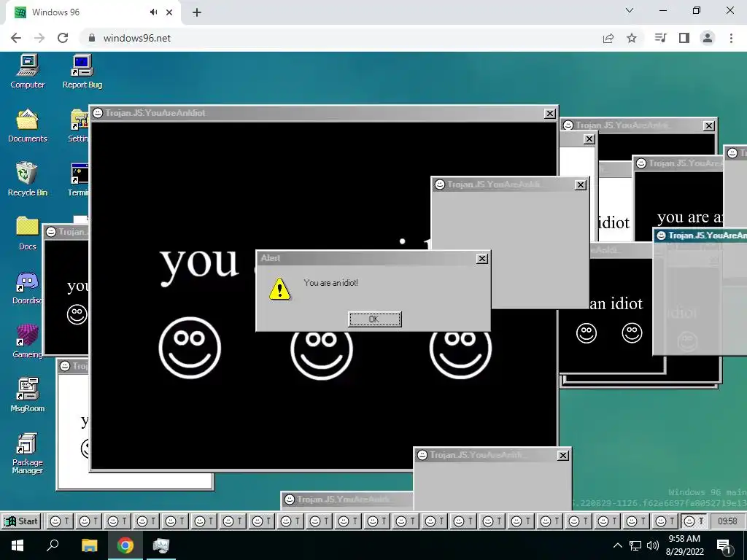Open the MsgRoom desktop icon

28,395
